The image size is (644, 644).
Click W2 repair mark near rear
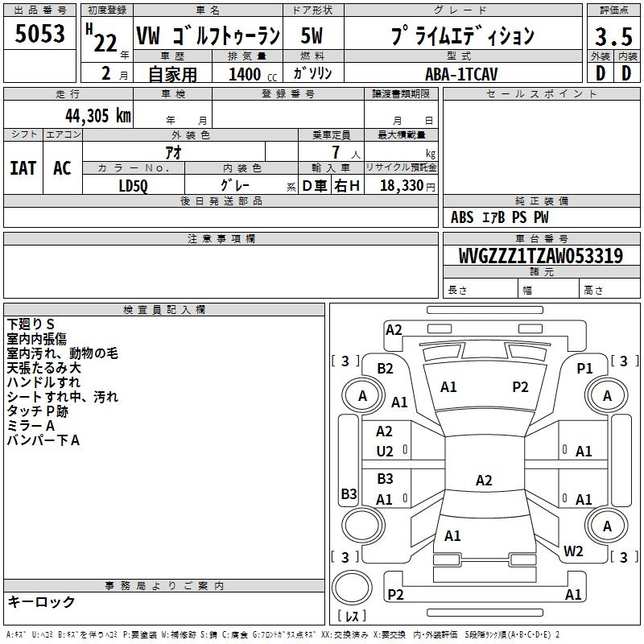[x=573, y=551]
